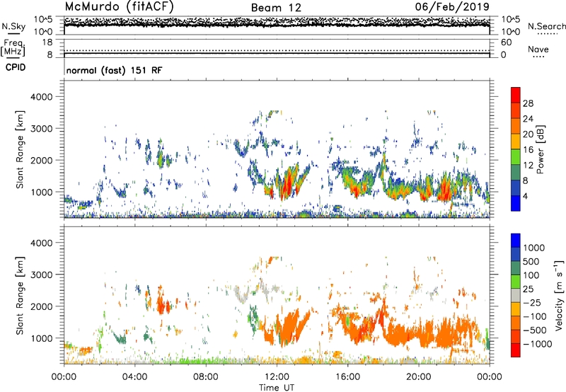This screenshot has width=566, height=392.
Task: Click the Velocity [m s-1] colorbar label
Action: pos(559,295)
